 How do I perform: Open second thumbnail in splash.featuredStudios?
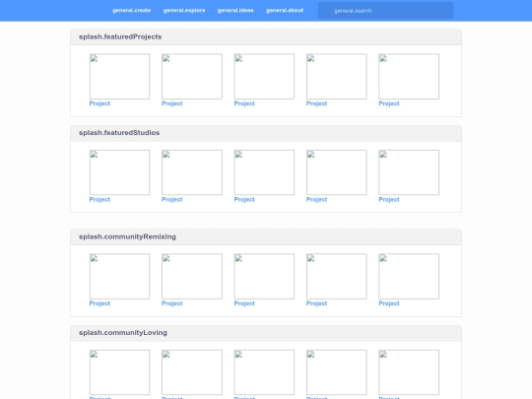point(192,172)
